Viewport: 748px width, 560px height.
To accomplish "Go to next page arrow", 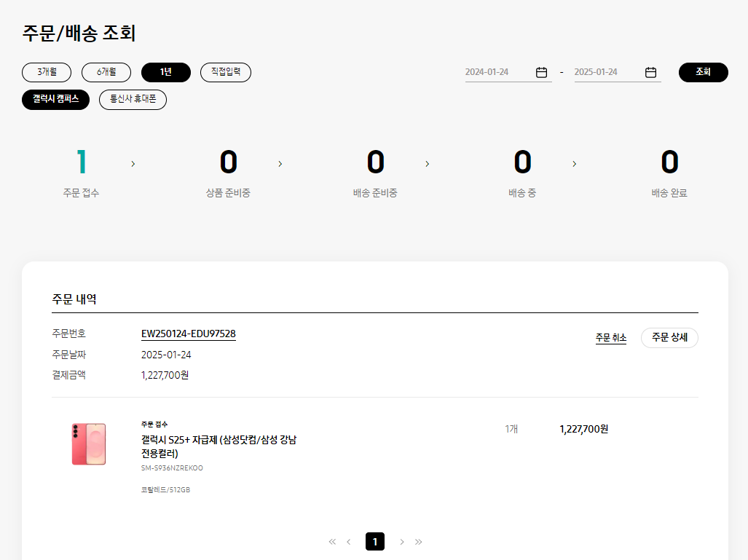I will pos(402,541).
